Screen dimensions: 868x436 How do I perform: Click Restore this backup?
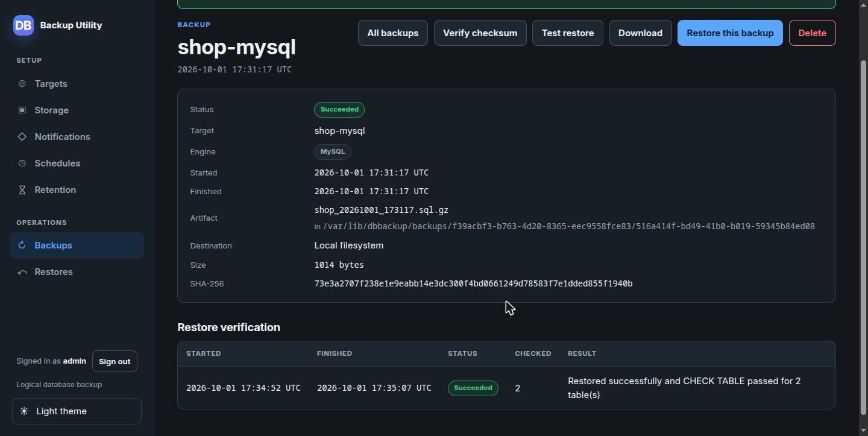tap(730, 33)
